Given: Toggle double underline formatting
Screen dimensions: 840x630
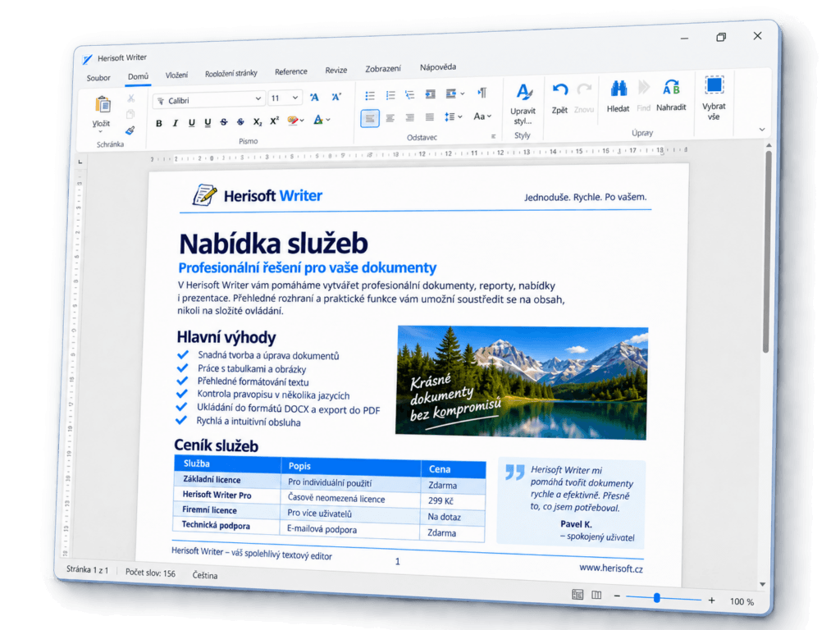Looking at the screenshot, I should 208,123.
